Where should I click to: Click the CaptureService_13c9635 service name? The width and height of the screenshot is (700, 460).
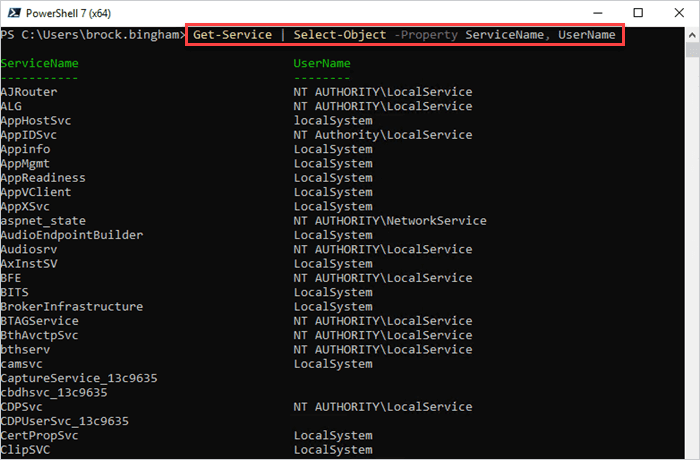pyautogui.click(x=79, y=378)
